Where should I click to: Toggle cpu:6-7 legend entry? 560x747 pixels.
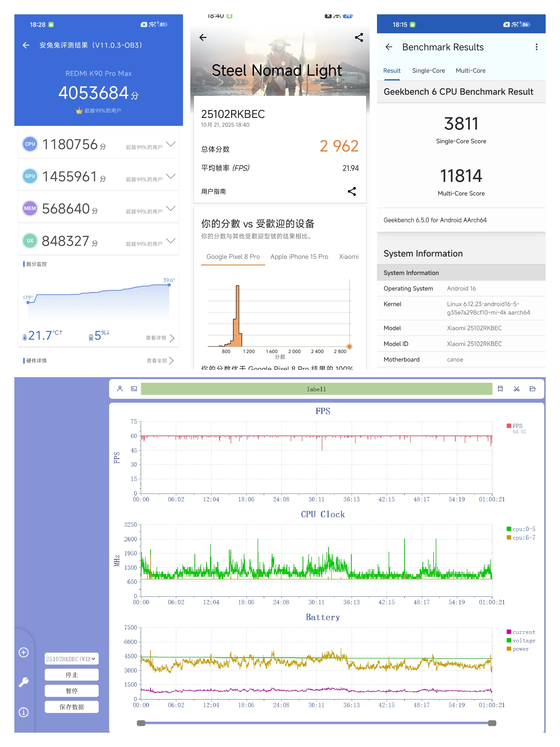[x=523, y=537]
